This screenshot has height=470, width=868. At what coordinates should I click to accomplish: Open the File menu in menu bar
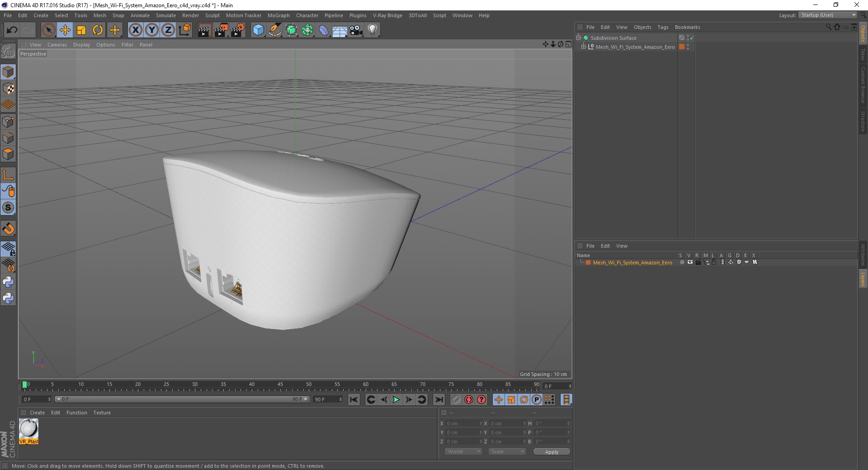[8, 15]
